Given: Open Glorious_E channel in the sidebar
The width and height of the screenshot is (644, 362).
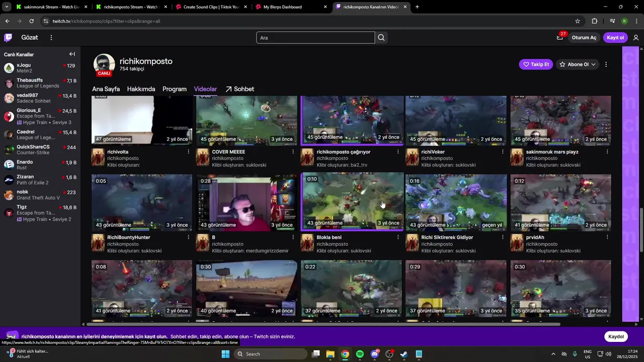Looking at the screenshot, I should coord(40,116).
